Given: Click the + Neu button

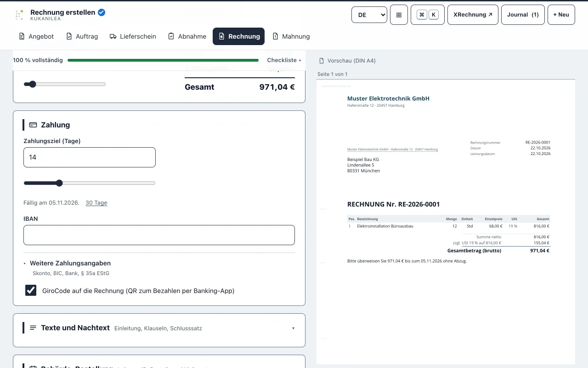Looking at the screenshot, I should coord(561,15).
